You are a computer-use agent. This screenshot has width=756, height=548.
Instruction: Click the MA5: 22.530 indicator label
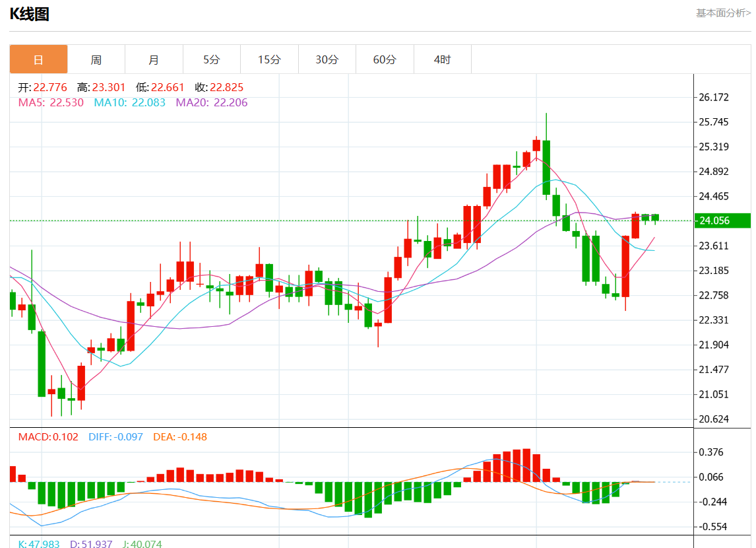(x=51, y=102)
